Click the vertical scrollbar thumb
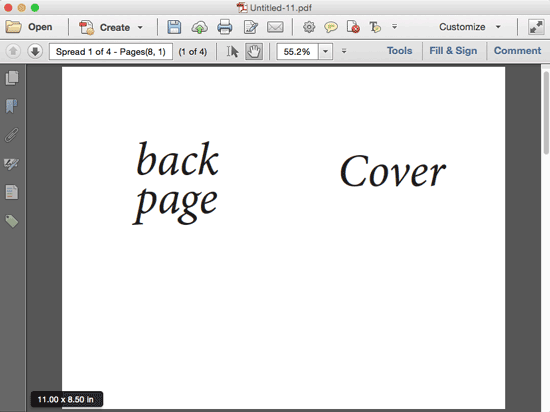The width and height of the screenshot is (550, 412). 546,113
